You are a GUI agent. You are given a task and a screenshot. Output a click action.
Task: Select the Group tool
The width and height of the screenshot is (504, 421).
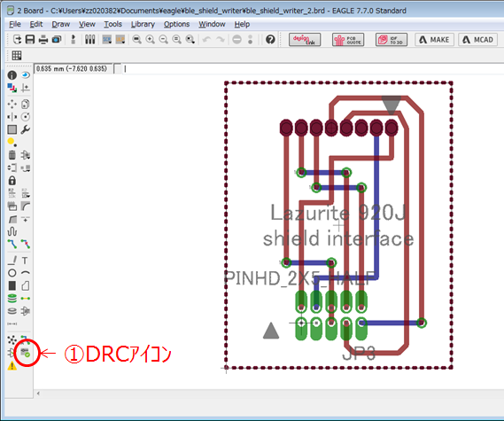point(12,129)
